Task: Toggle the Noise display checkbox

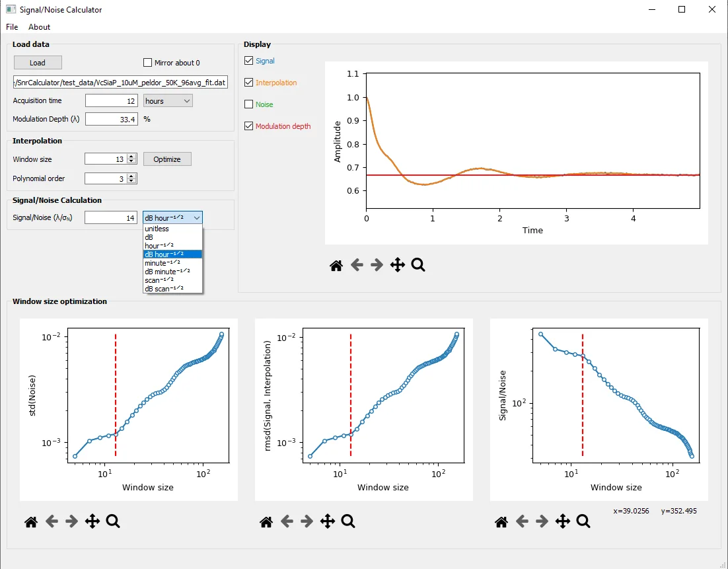Action: [x=249, y=104]
